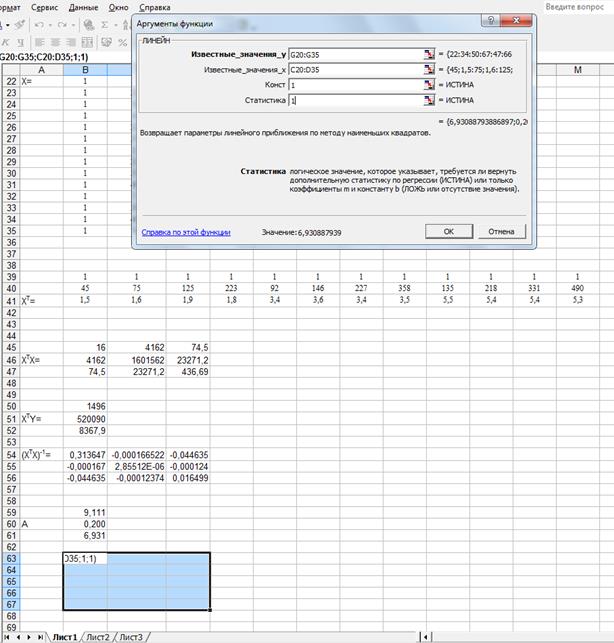The image size is (614, 643).
Task: Click the Статистика input field
Action: [x=356, y=100]
